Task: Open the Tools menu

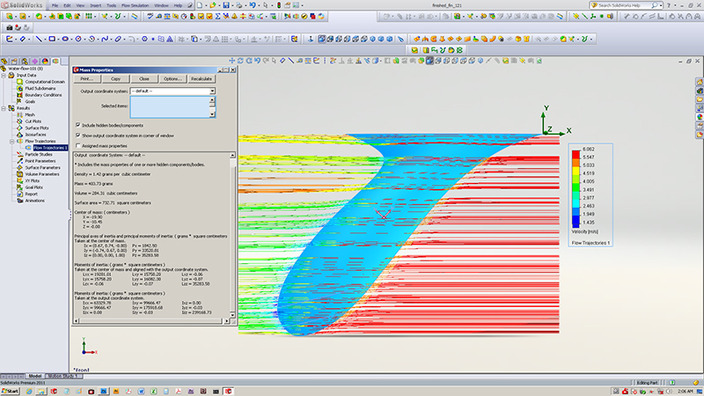Action: (111, 5)
